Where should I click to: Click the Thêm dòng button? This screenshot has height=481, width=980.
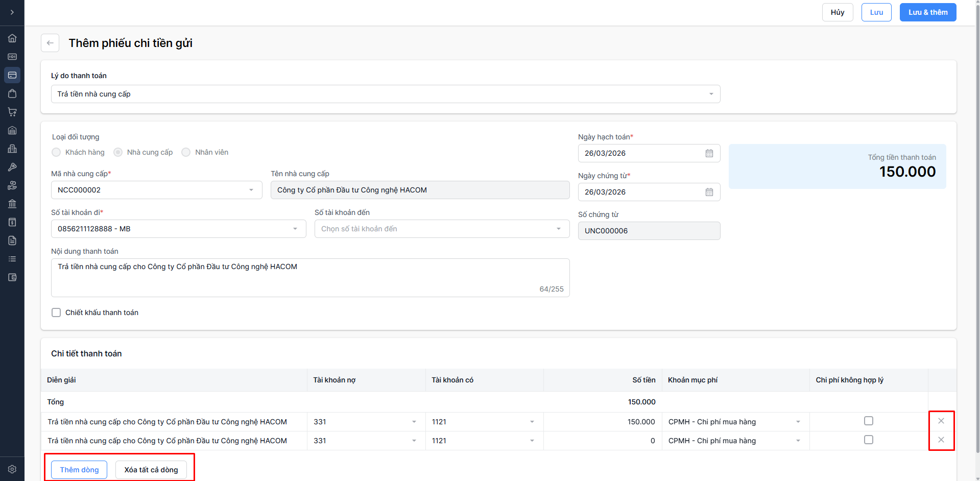point(79,470)
